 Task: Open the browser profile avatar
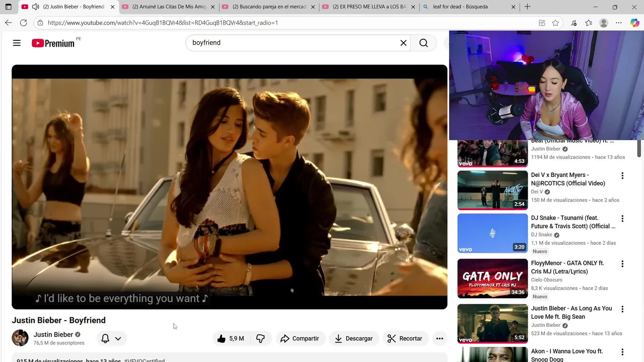604,23
